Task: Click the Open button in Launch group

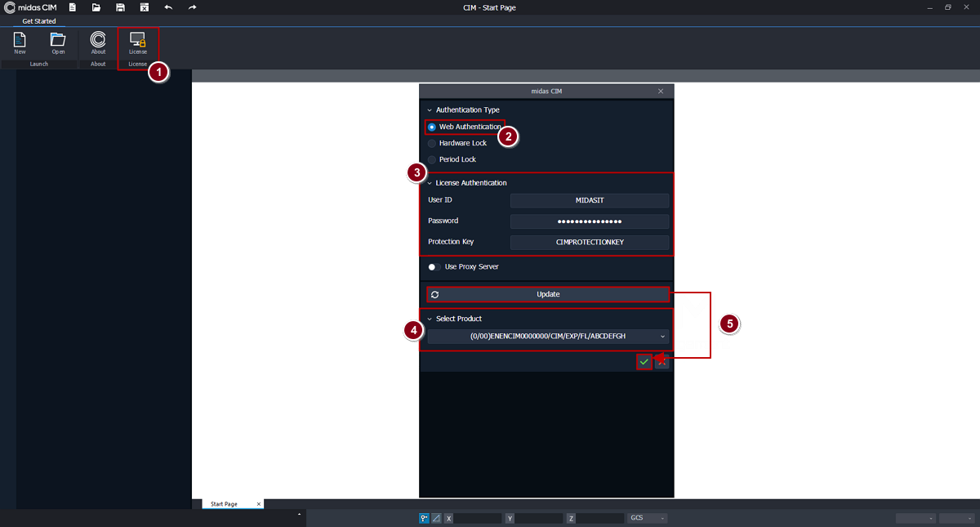Action: (x=58, y=43)
